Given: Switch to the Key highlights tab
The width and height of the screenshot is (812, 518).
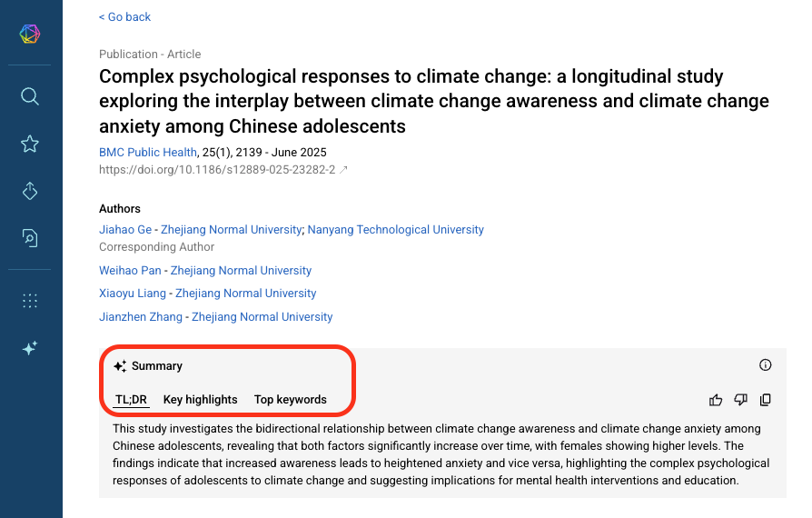Looking at the screenshot, I should tap(200, 400).
